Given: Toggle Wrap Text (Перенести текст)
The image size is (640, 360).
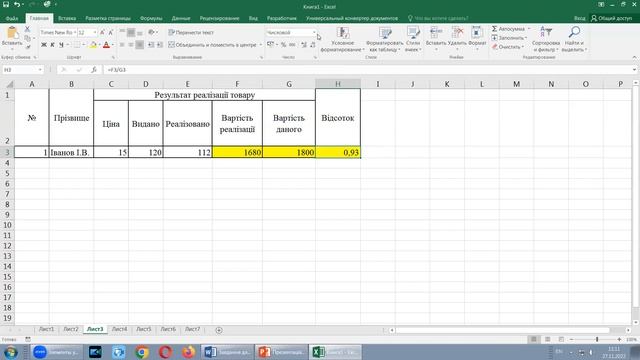Looking at the screenshot, I should (191, 32).
